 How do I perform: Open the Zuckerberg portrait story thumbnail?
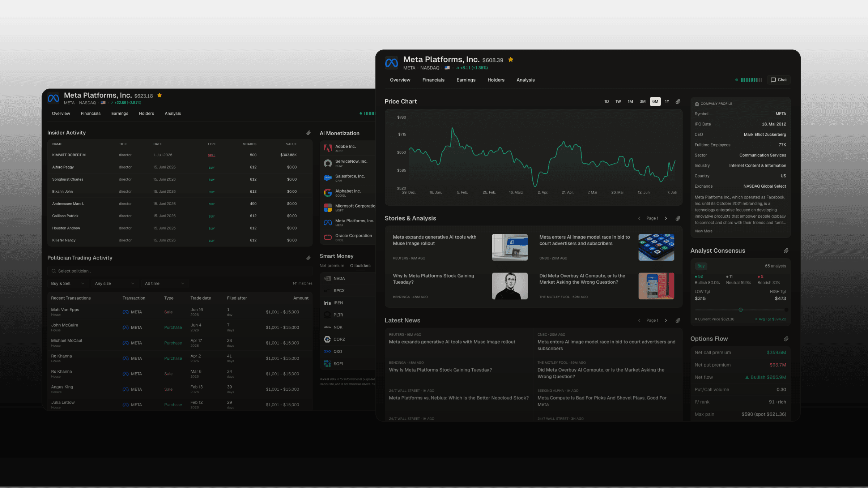click(x=510, y=286)
